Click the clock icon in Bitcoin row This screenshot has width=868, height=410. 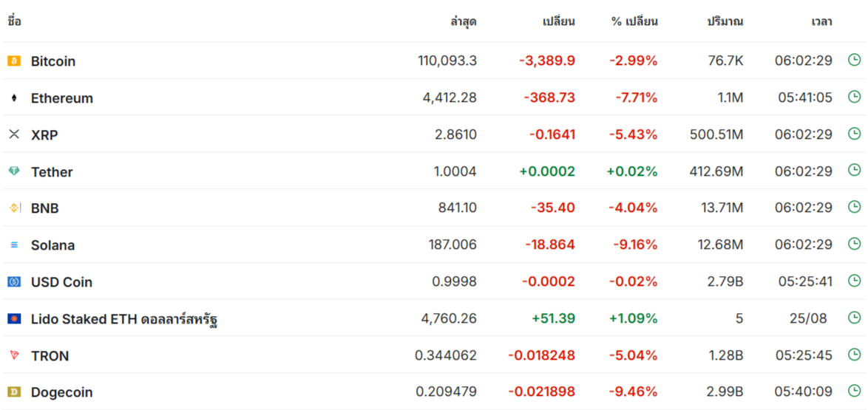(854, 60)
